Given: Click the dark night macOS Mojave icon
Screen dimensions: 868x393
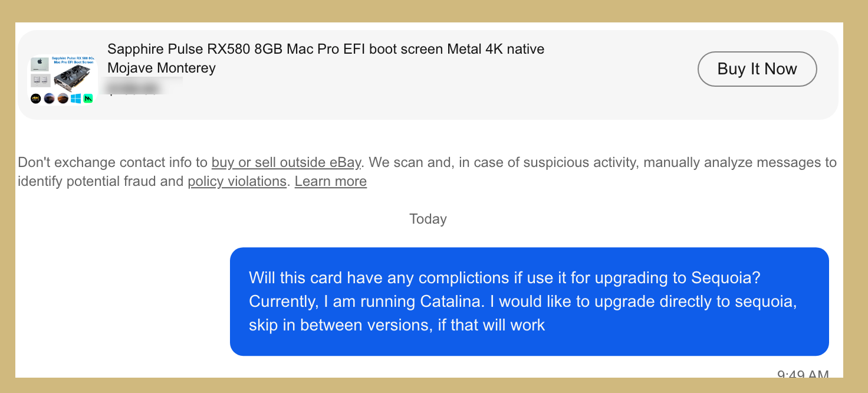Looking at the screenshot, I should tap(50, 99).
